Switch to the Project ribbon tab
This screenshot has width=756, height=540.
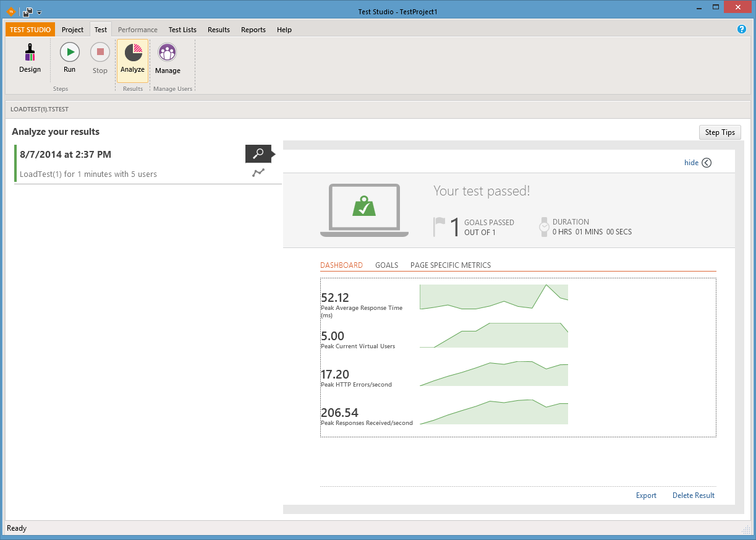(x=72, y=30)
